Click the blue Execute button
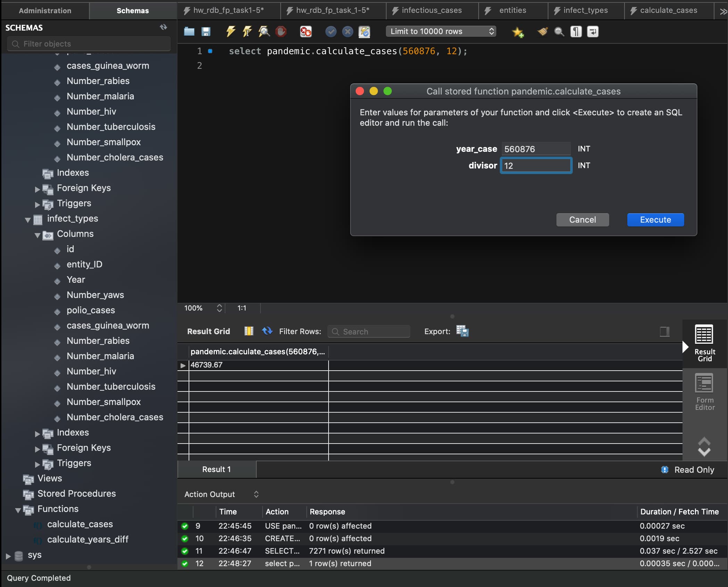728x587 pixels. 655,220
